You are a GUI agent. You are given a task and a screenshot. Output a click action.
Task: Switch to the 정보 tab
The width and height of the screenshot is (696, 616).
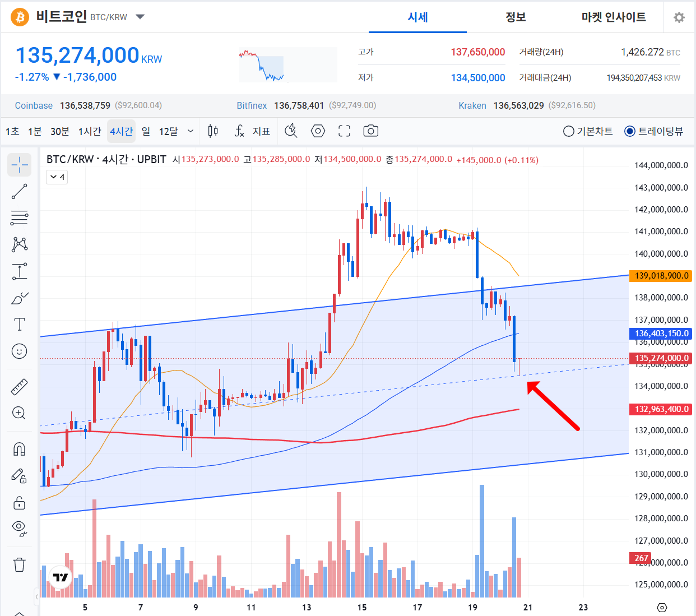(x=516, y=17)
